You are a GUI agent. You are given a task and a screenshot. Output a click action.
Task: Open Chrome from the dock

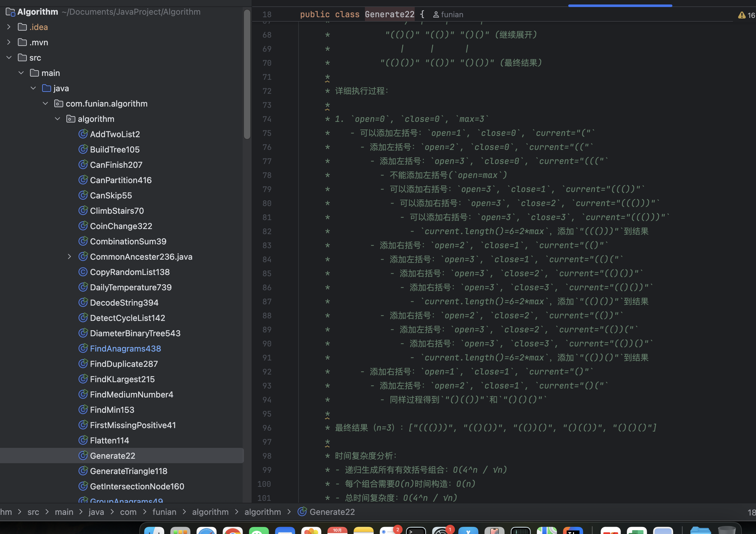232,530
